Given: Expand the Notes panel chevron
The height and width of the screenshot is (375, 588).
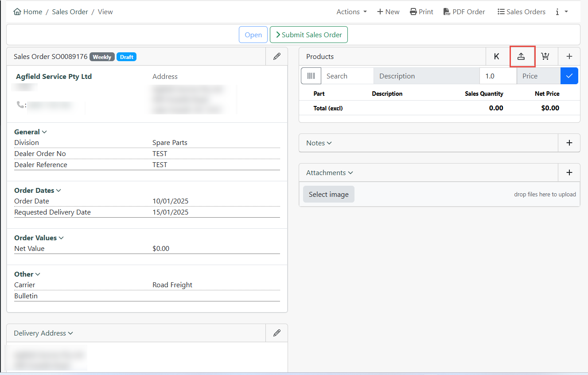Looking at the screenshot, I should pyautogui.click(x=329, y=143).
